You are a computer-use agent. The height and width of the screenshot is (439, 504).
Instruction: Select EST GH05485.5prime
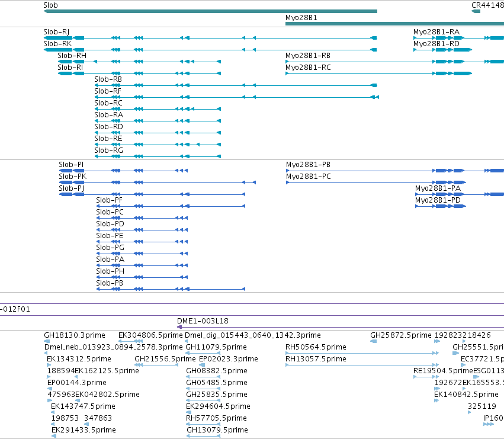coord(217,383)
